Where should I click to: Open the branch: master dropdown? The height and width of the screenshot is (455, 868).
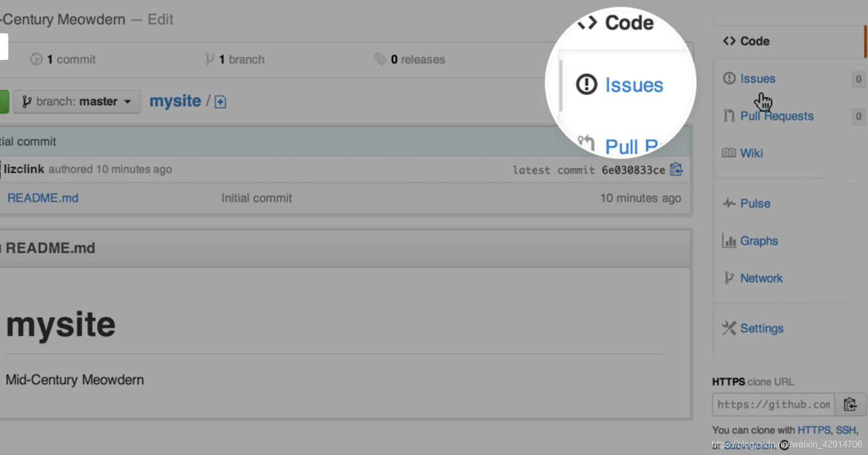76,102
